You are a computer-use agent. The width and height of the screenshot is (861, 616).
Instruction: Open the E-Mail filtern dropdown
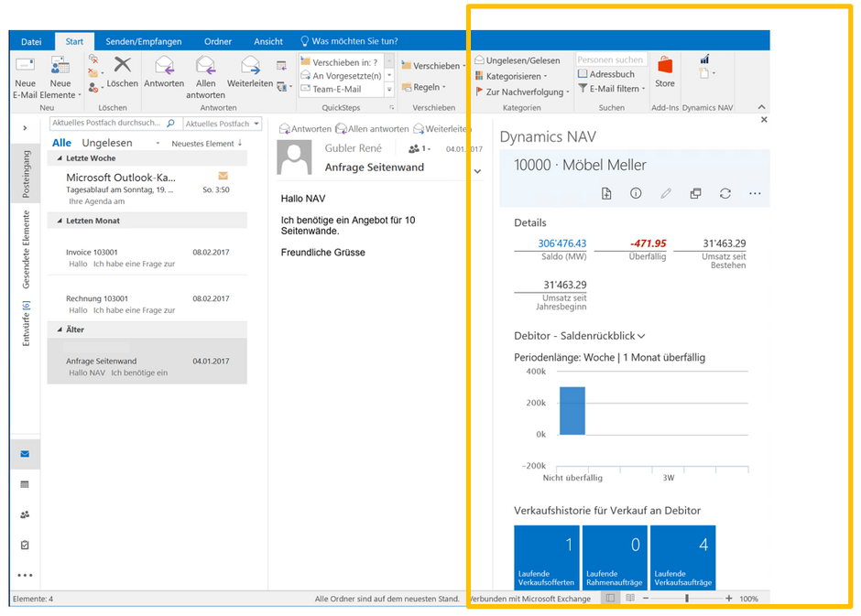click(x=612, y=88)
